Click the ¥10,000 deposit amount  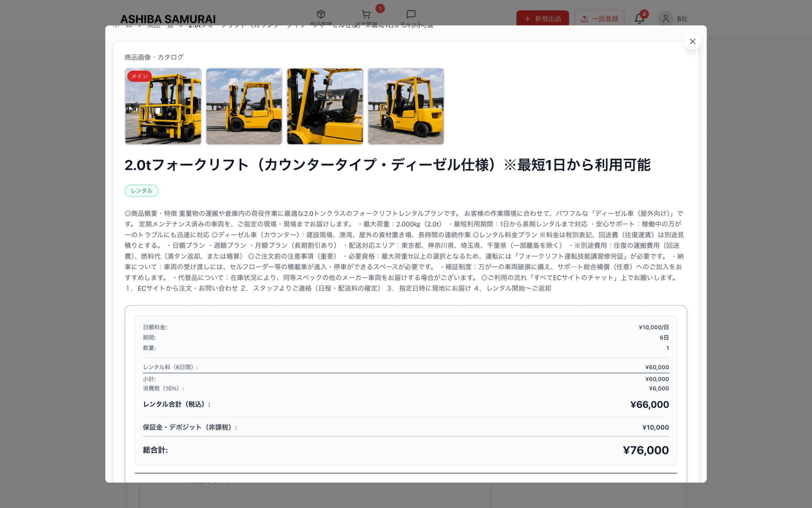655,427
